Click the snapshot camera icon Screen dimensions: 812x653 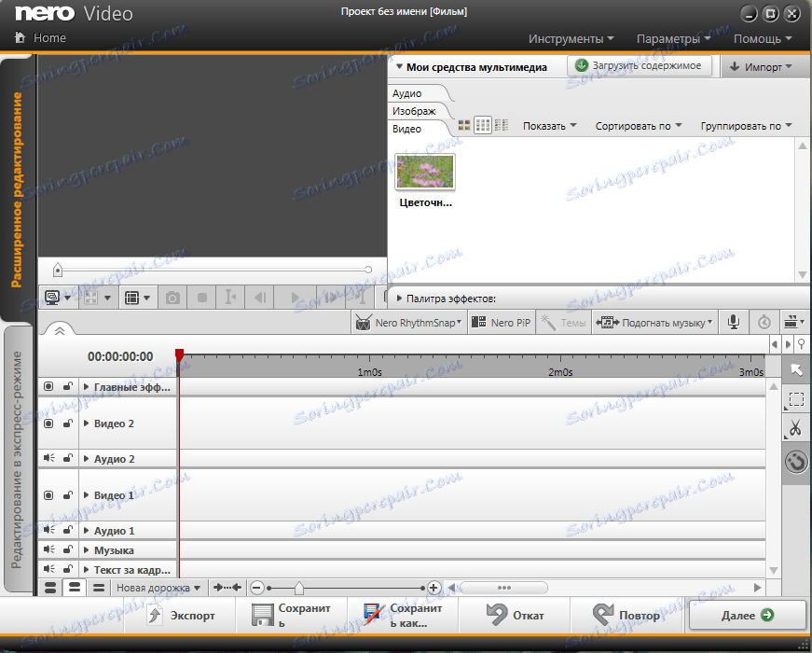pyautogui.click(x=173, y=298)
